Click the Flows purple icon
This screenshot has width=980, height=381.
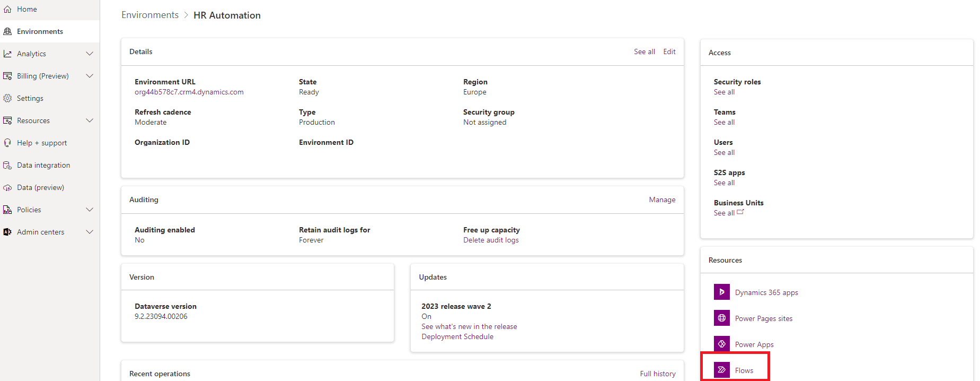[x=722, y=370]
